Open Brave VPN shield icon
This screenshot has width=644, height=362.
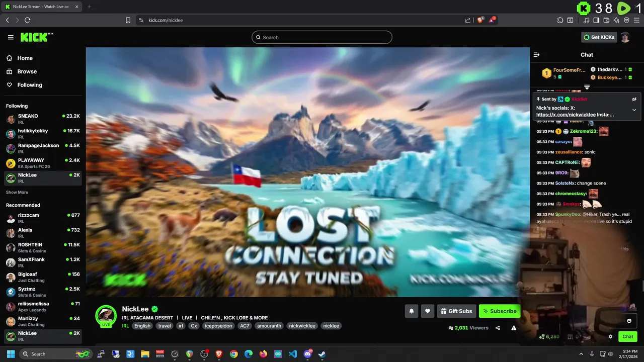[626, 20]
